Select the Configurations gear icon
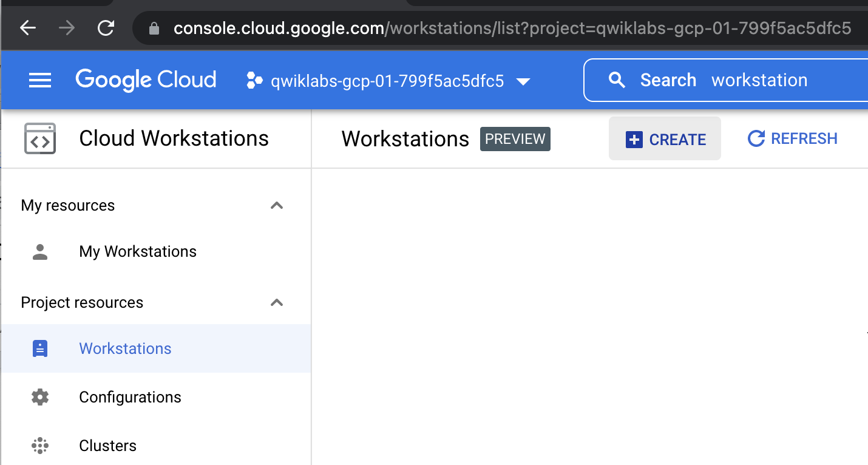The width and height of the screenshot is (868, 465). coord(39,396)
